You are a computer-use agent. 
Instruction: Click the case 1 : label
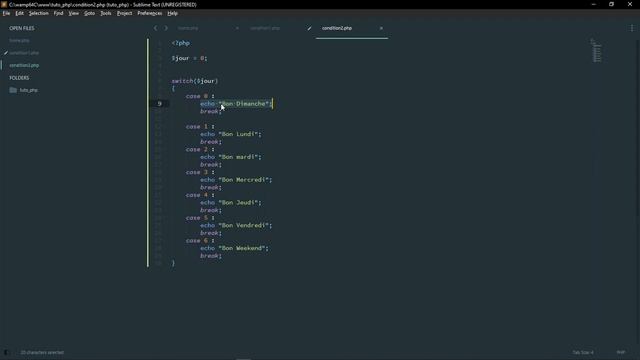(200, 127)
